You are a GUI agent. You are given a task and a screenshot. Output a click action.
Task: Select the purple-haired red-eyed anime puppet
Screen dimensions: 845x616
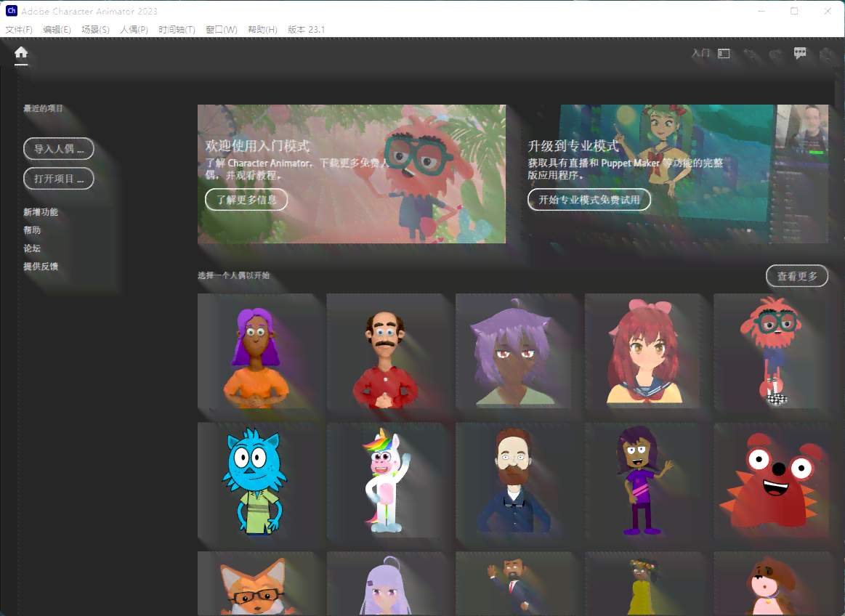coord(513,351)
